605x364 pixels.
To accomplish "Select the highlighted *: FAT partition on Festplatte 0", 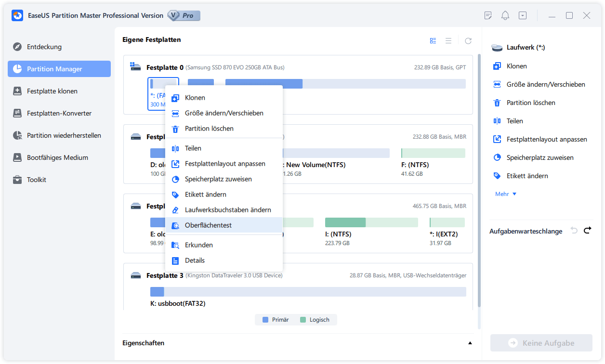I will (x=157, y=94).
